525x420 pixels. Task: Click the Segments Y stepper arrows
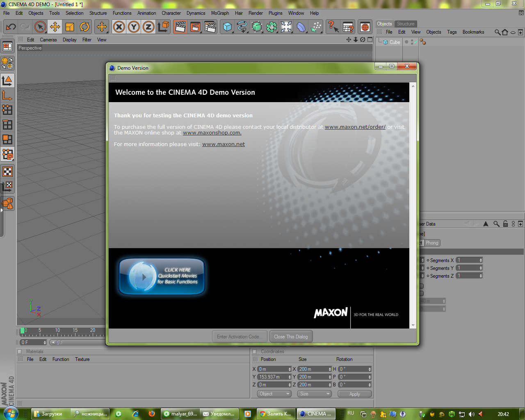481,268
